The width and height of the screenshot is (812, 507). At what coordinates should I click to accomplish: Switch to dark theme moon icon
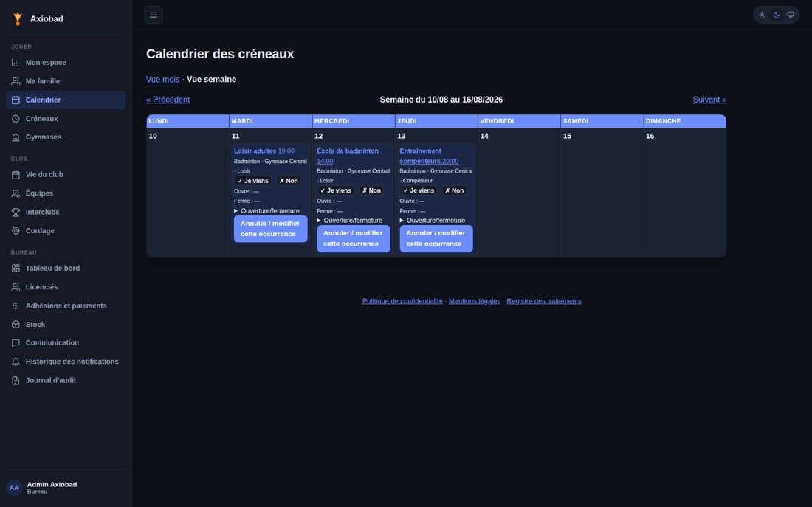click(x=777, y=15)
